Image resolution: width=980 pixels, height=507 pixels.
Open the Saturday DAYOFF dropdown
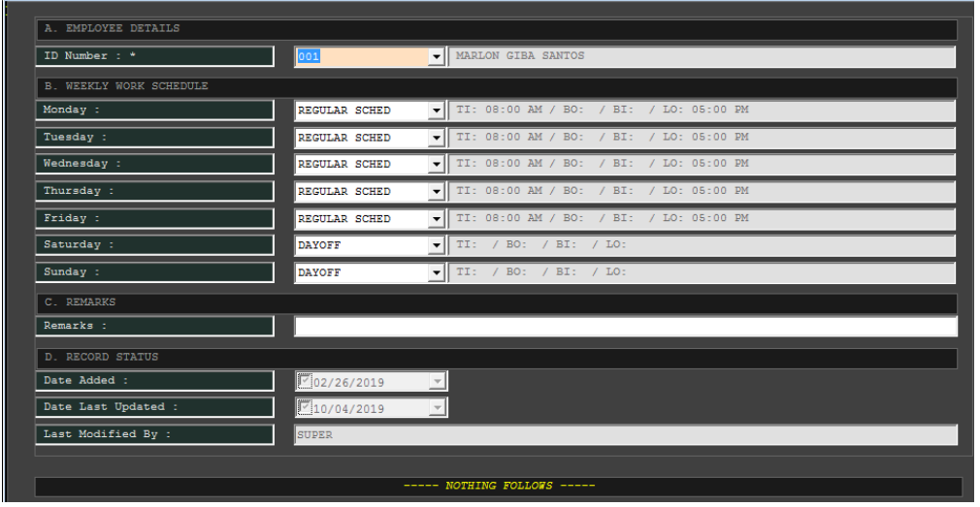437,246
